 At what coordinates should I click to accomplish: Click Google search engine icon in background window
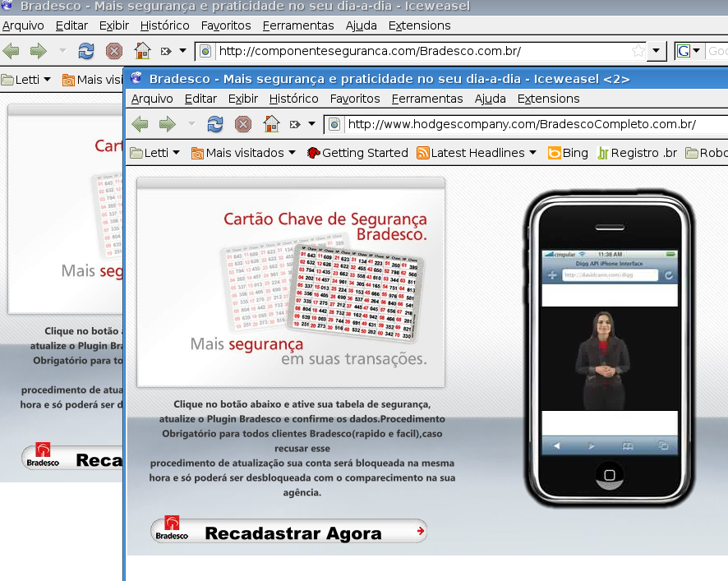tap(683, 51)
